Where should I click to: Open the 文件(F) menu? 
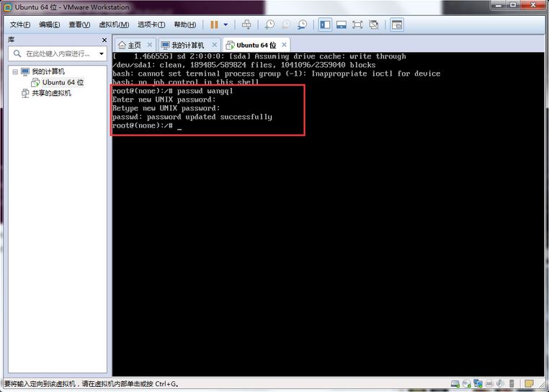(20, 24)
